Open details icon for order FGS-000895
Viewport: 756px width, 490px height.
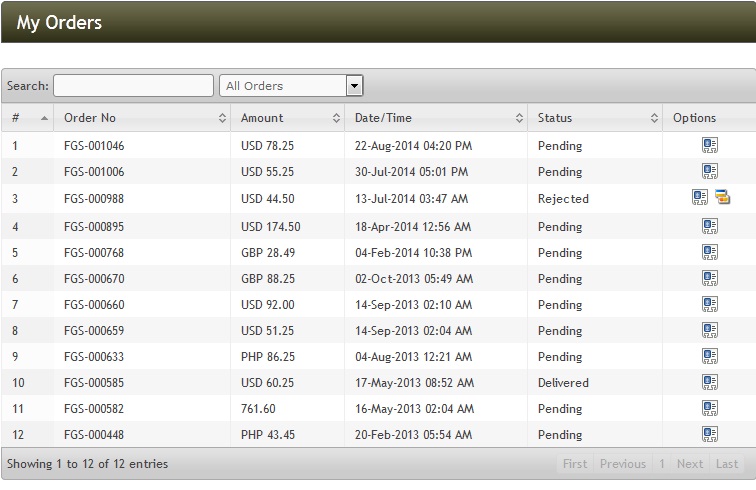[x=709, y=226]
